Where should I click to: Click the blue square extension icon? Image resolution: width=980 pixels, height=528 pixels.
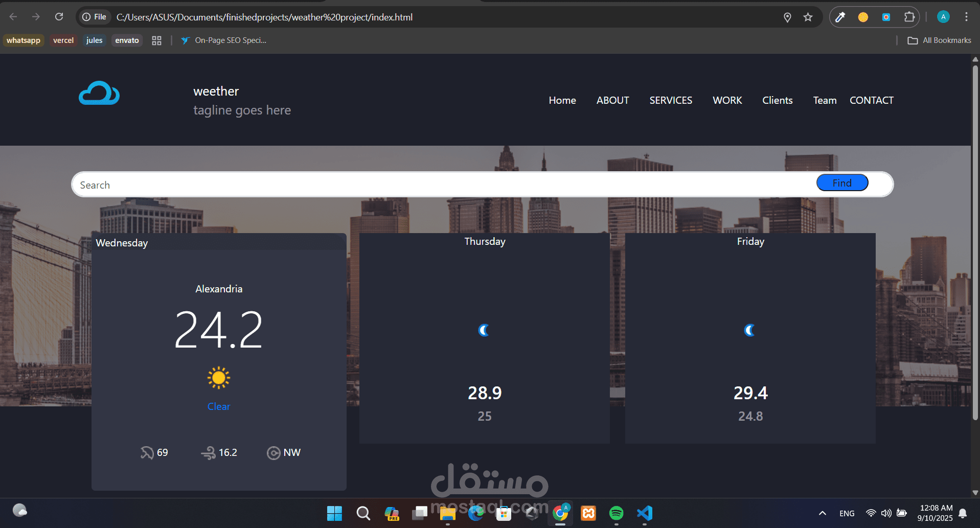[x=886, y=17]
